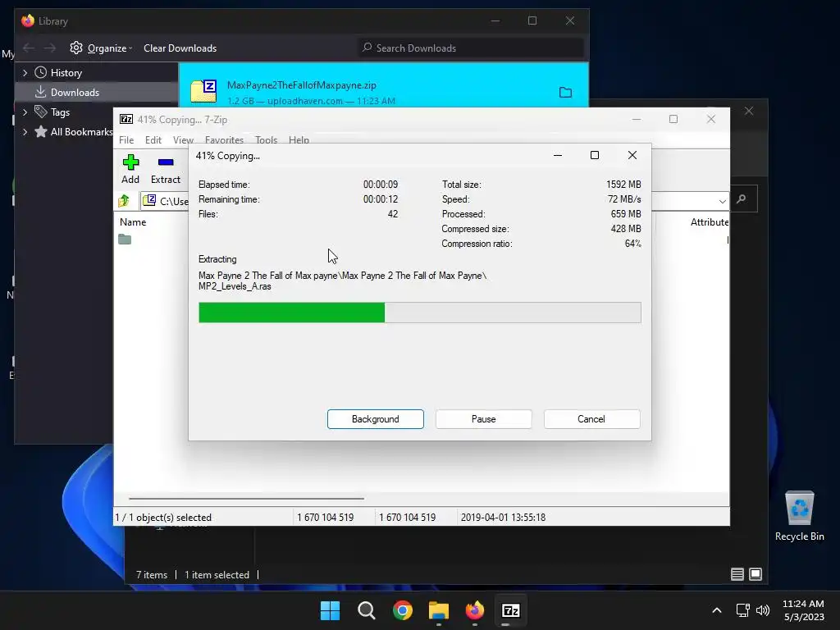Switch to Firefox in the taskbar
This screenshot has height=630, width=840.
pos(475,610)
